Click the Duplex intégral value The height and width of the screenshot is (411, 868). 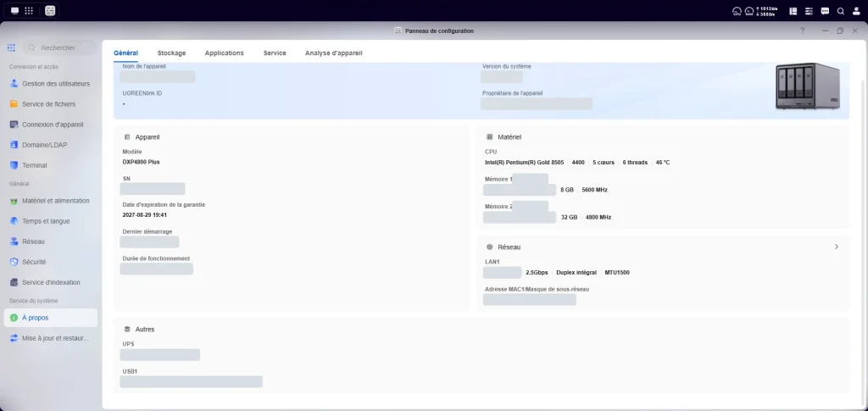coord(576,273)
